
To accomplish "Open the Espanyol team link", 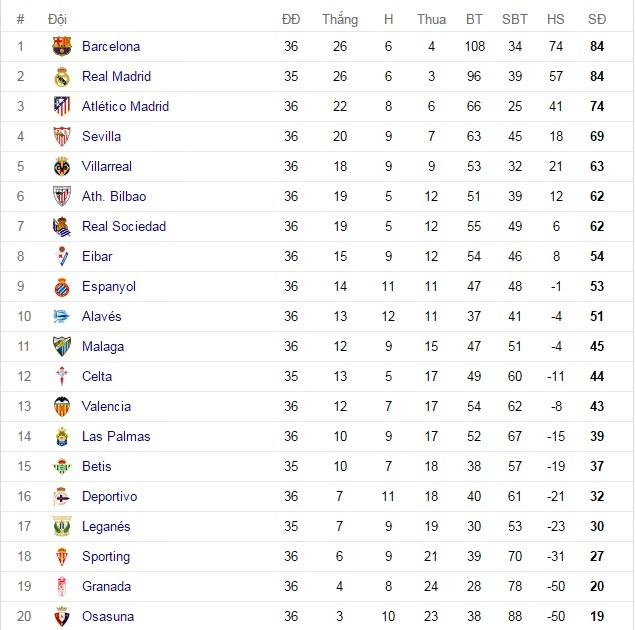I will coord(108,286).
